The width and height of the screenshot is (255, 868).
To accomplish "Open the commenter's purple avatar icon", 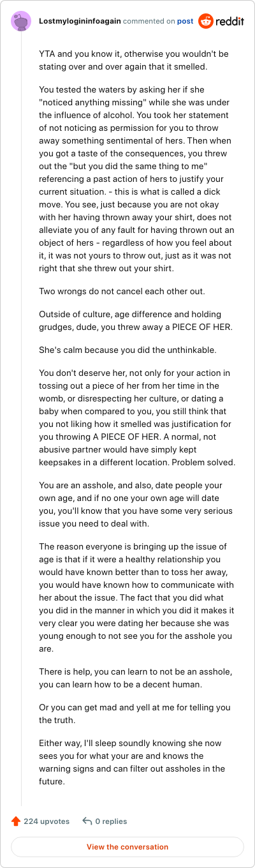I will [21, 21].
